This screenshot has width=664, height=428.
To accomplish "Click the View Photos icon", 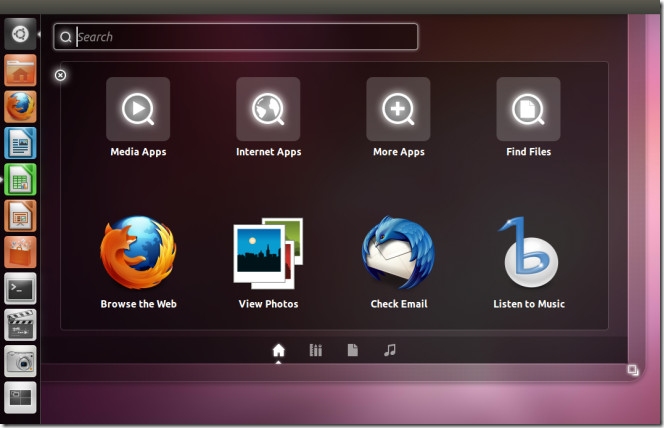I will click(x=268, y=253).
